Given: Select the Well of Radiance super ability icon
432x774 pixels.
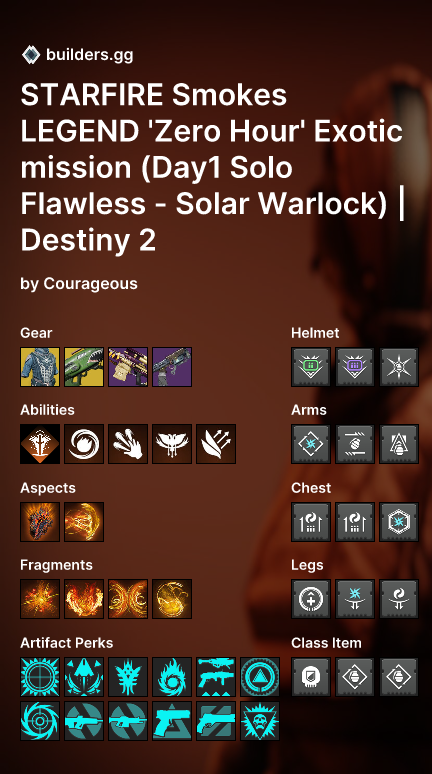Looking at the screenshot, I should pyautogui.click(x=40, y=444).
